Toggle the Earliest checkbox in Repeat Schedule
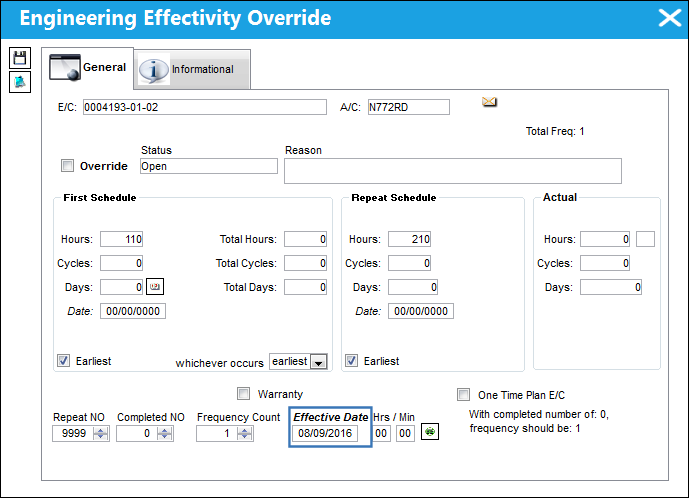689x498 pixels. 351,361
